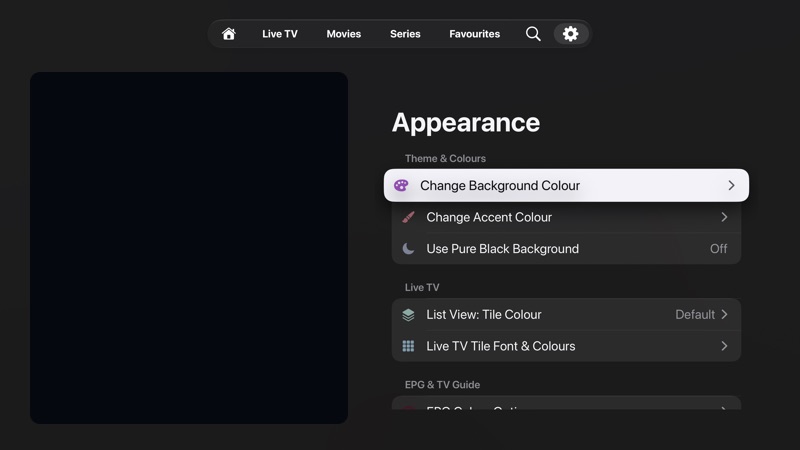Click the stacked layers tile colour icon
800x450 pixels.
coord(408,315)
